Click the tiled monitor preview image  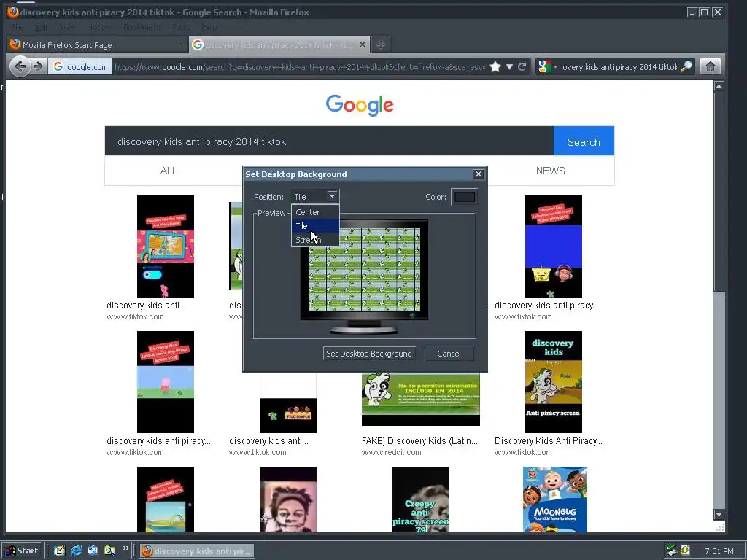point(364,270)
